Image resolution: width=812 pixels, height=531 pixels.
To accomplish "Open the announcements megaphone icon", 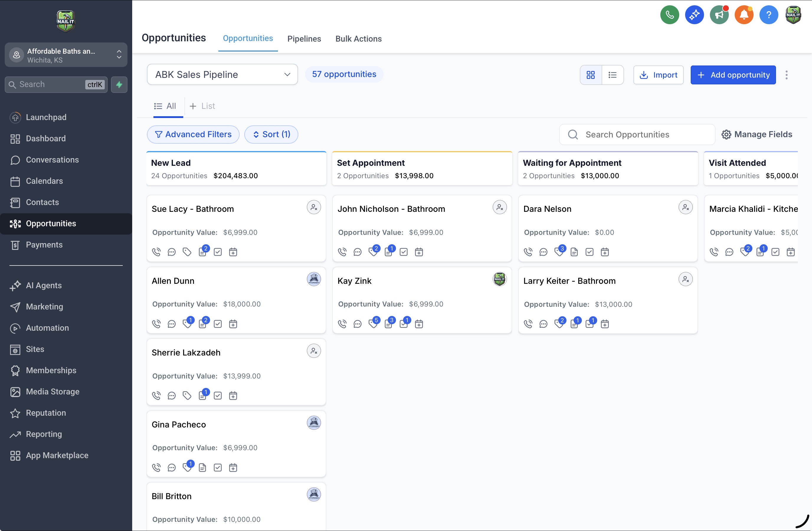I will (x=719, y=15).
